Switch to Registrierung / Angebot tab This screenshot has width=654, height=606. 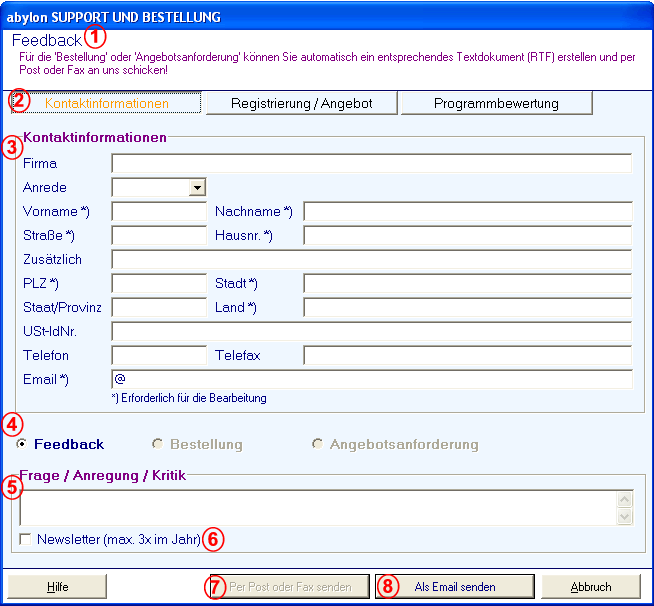(300, 103)
